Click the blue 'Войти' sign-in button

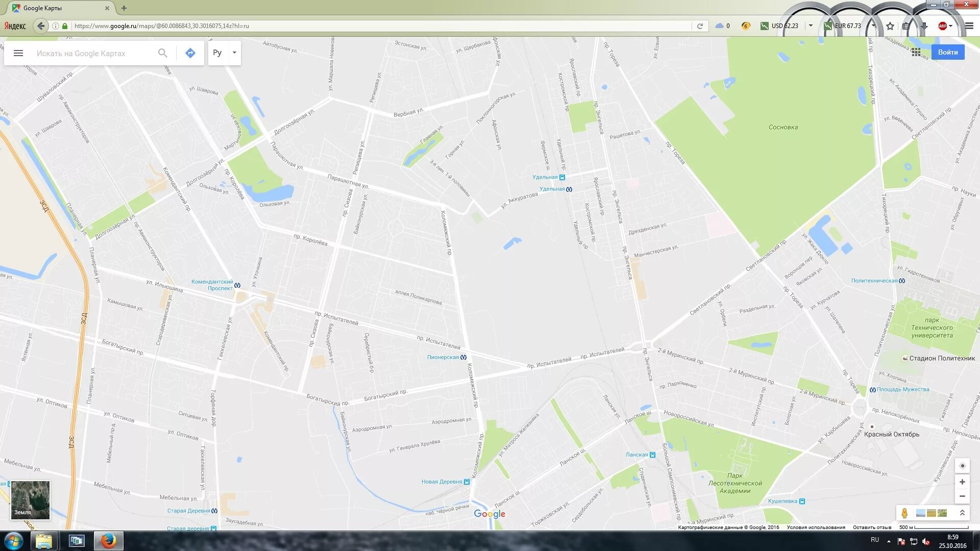(948, 52)
